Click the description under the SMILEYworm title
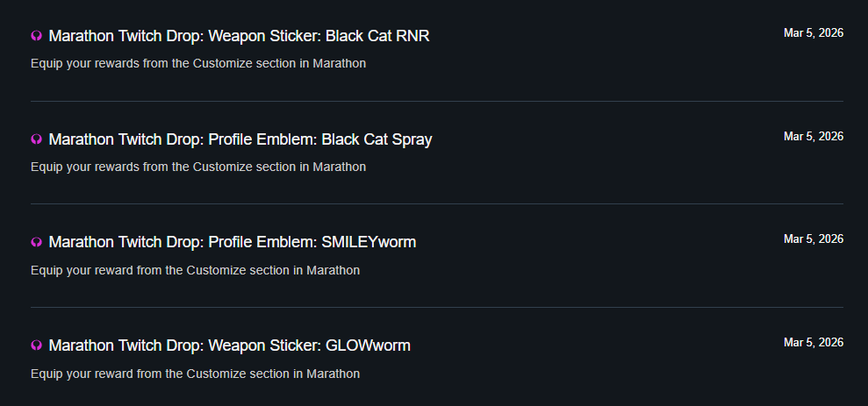 pyautogui.click(x=195, y=270)
